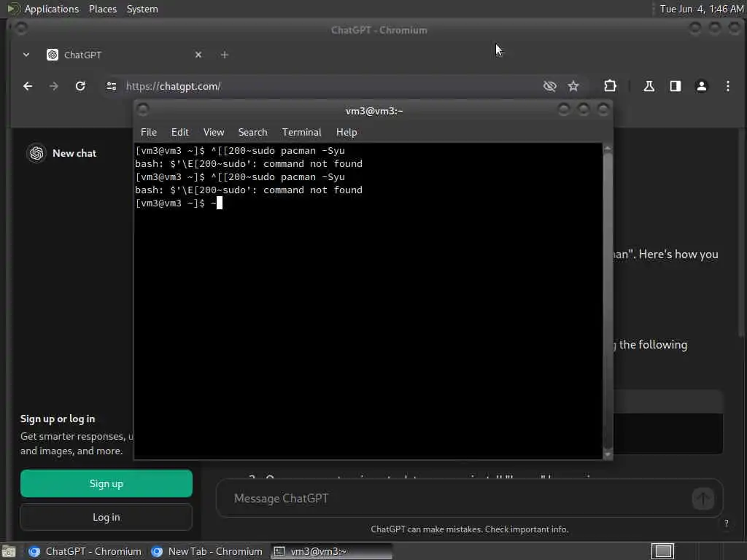This screenshot has width=747, height=560.
Task: Click terminal scrollbar down arrow
Action: click(x=608, y=455)
